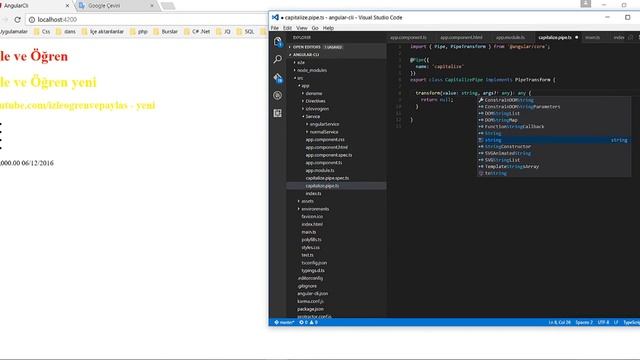Reload the Chrome page
This screenshot has height=360, width=640.
coord(17,20)
